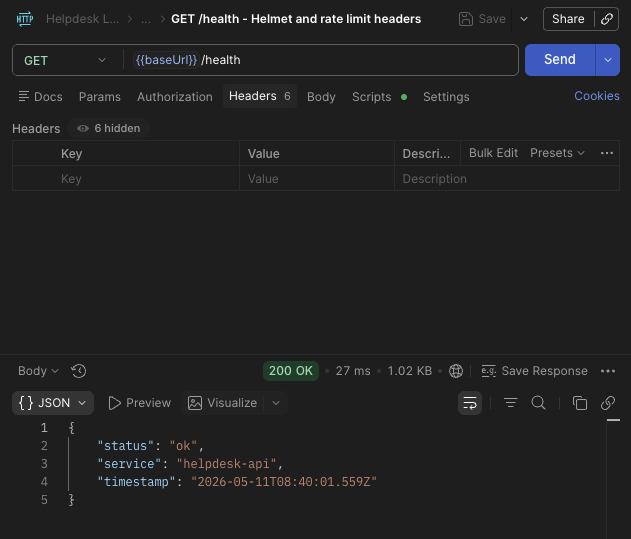Switch to the Params tab
The width and height of the screenshot is (631, 539).
[x=100, y=97]
